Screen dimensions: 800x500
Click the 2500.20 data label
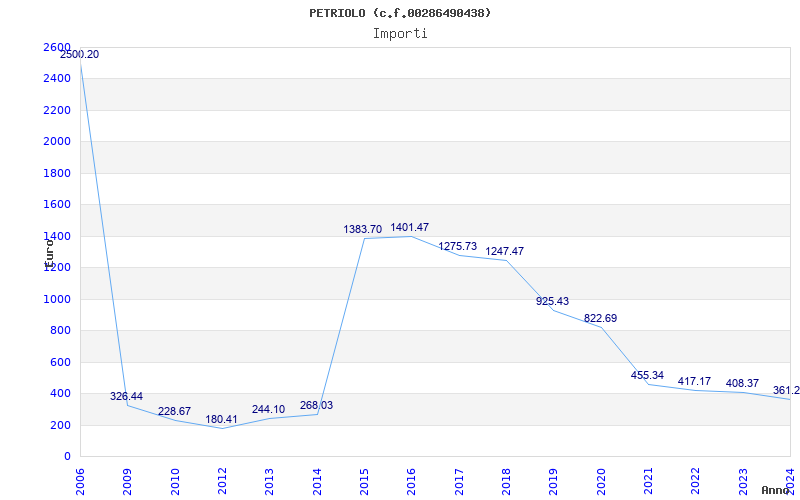[x=79, y=54]
